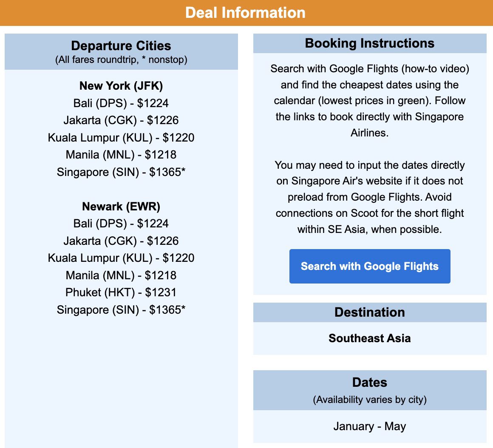Click the nonstop Singapore (SIN) $1365 JFK fare
493x448 pixels.
121,172
